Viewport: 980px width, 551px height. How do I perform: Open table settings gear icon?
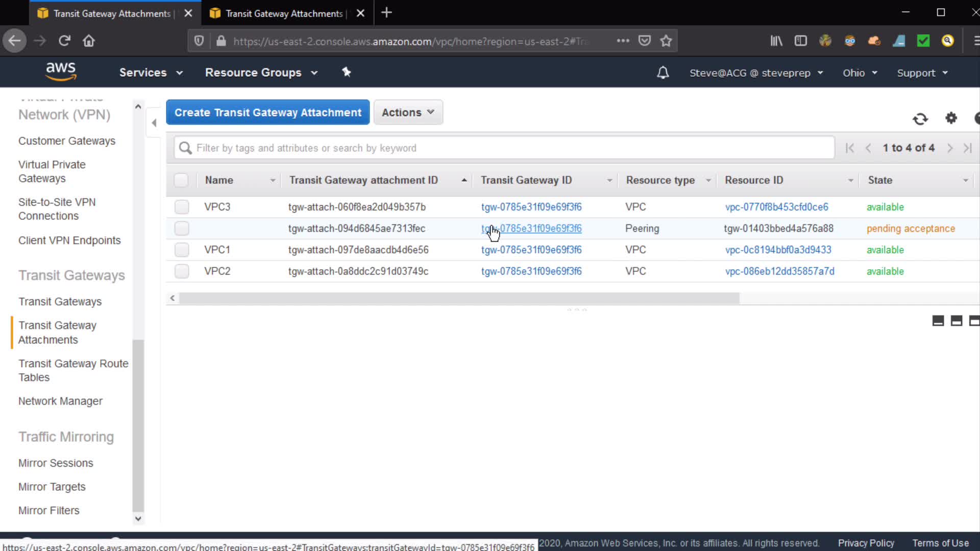951,118
